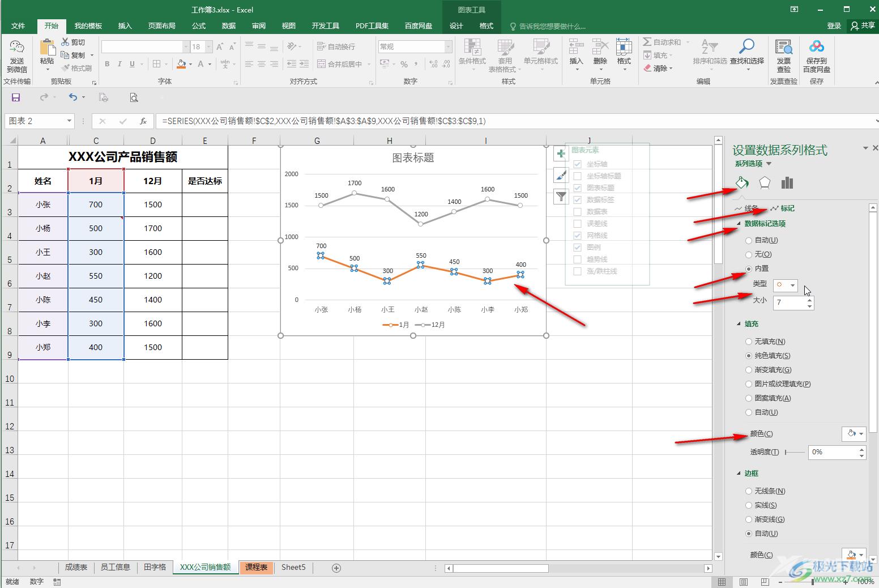This screenshot has width=879, height=588.
Task: Open the font size dropdown
Action: [x=209, y=46]
